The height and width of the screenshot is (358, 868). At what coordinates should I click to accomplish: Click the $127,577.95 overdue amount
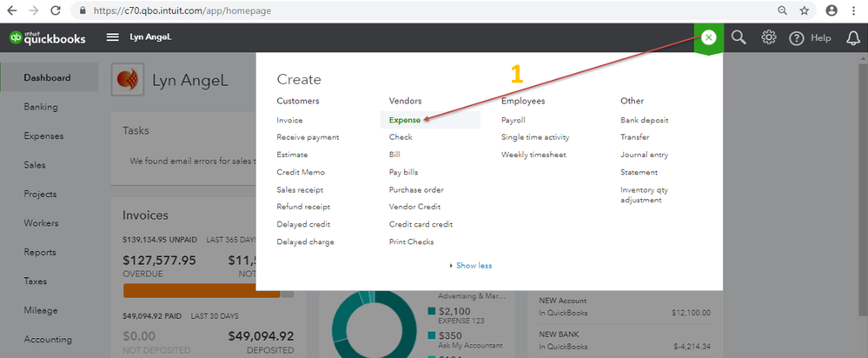159,260
